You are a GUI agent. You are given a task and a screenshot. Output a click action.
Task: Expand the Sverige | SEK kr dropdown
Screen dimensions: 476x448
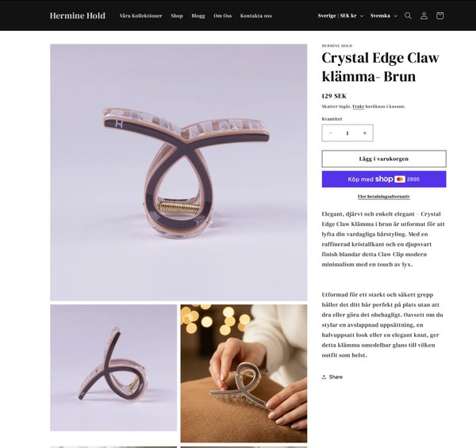340,16
